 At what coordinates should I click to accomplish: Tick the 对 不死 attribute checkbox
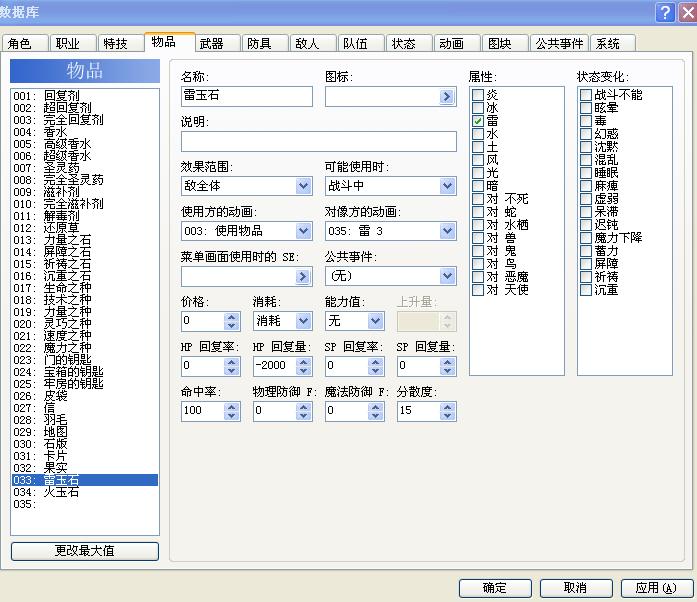[x=478, y=199]
